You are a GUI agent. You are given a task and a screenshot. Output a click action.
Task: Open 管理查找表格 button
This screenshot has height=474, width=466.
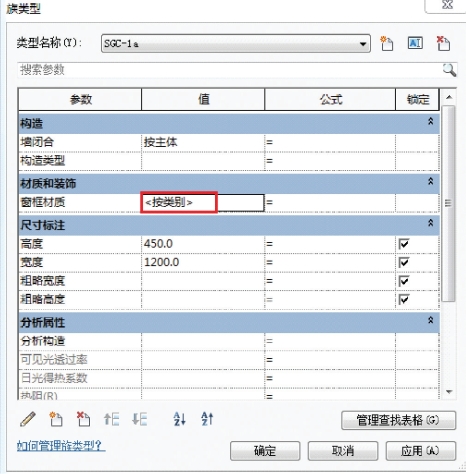point(398,420)
